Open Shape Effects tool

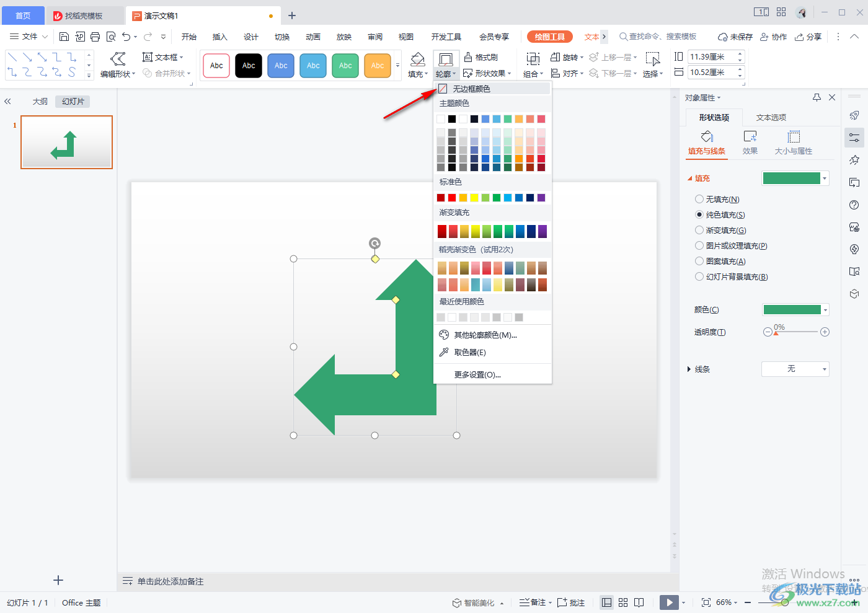click(487, 73)
